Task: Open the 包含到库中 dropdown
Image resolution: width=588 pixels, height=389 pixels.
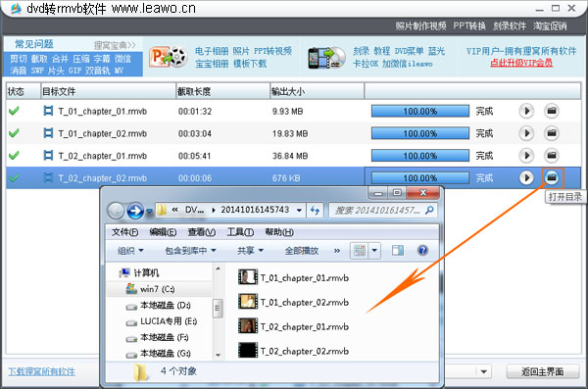Action: point(190,251)
